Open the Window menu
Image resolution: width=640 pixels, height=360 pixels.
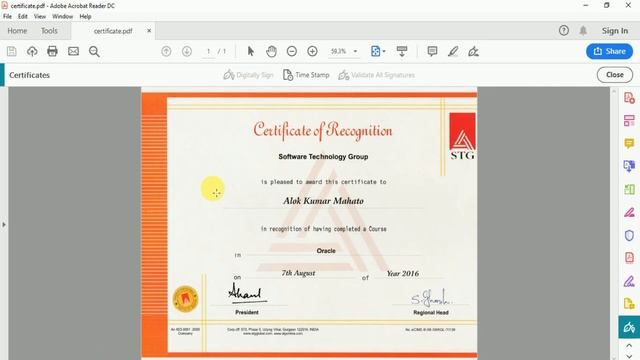click(62, 16)
